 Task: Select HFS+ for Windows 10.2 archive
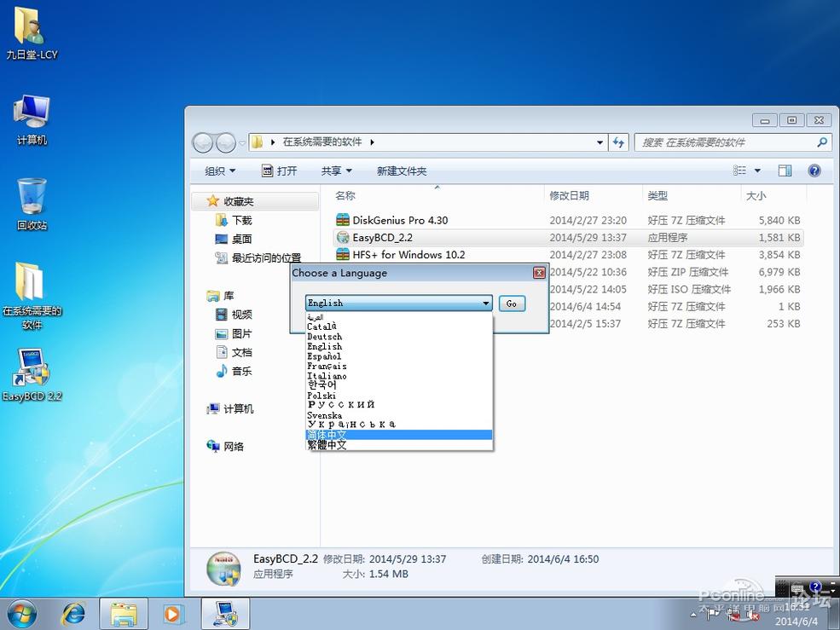tap(568, 254)
